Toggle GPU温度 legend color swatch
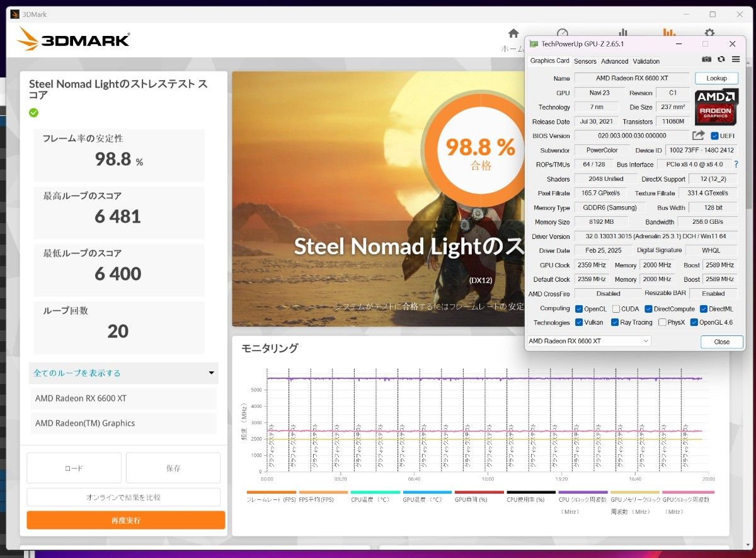The height and width of the screenshot is (558, 756). tap(427, 492)
